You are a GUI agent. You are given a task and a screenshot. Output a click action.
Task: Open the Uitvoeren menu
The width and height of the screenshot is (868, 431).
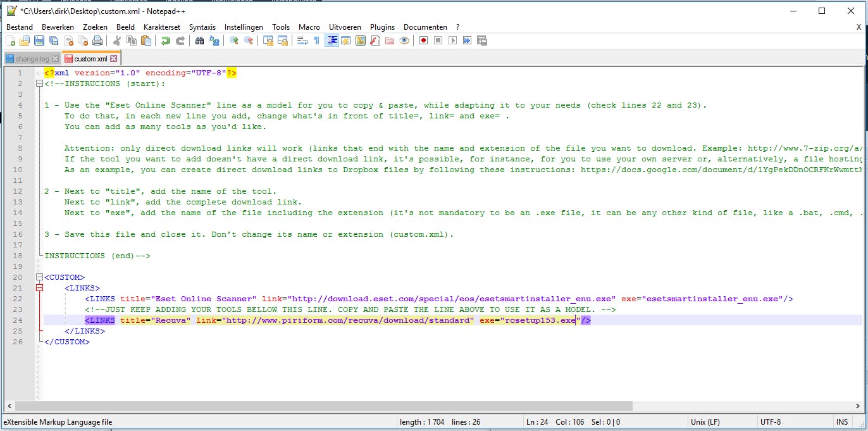point(345,27)
